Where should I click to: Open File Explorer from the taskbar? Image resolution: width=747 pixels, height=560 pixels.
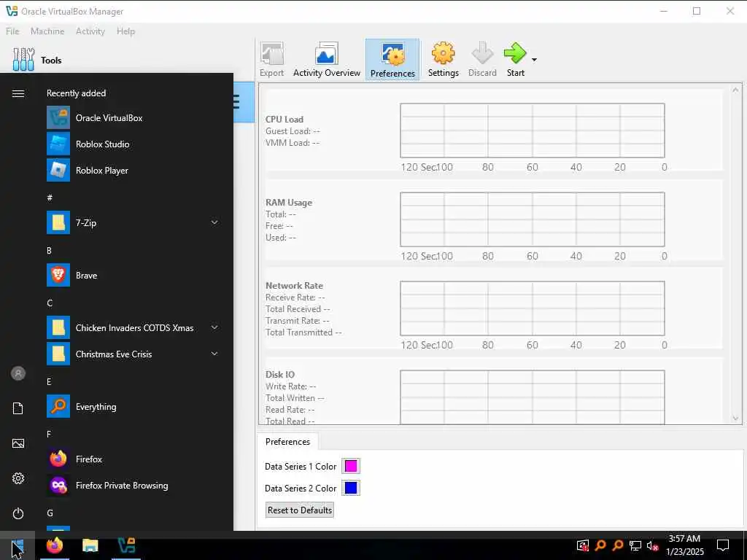point(90,545)
